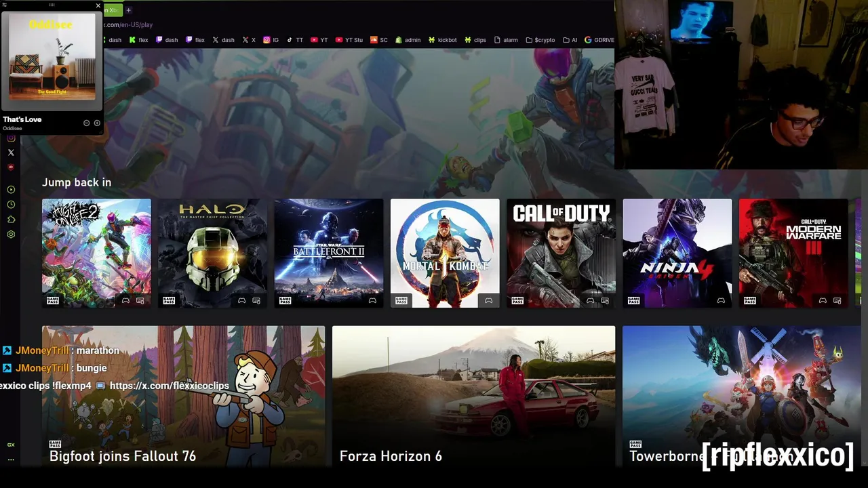Open the Ninja Gaiden 4 tile
Screen dimensions: 868x488
677,253
